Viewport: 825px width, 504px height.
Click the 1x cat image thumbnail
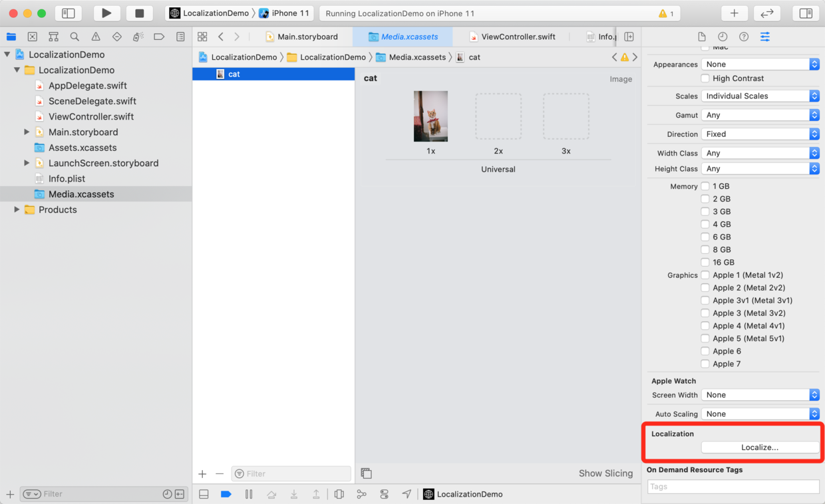pos(430,116)
